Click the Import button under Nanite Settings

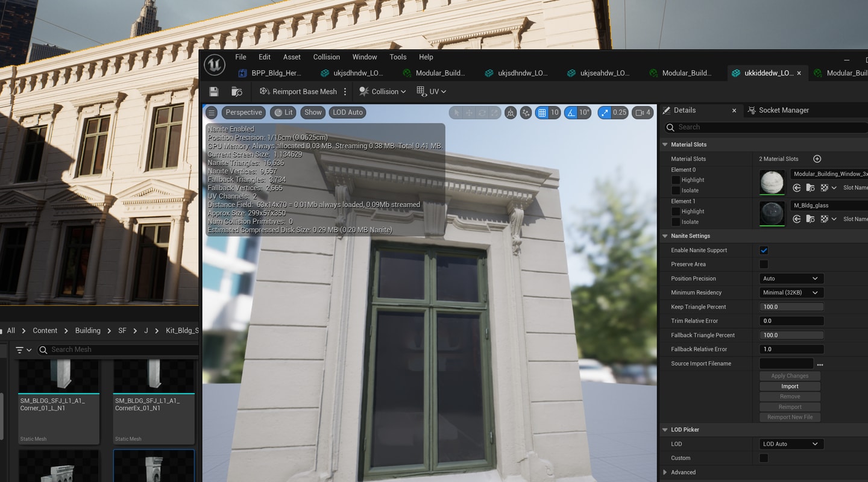pyautogui.click(x=790, y=386)
